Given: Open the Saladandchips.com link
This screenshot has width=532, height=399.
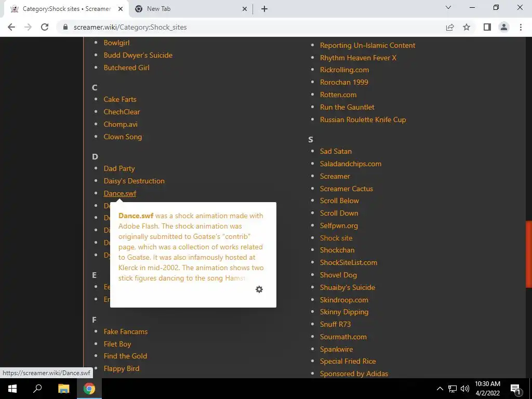Looking at the screenshot, I should [x=351, y=164].
